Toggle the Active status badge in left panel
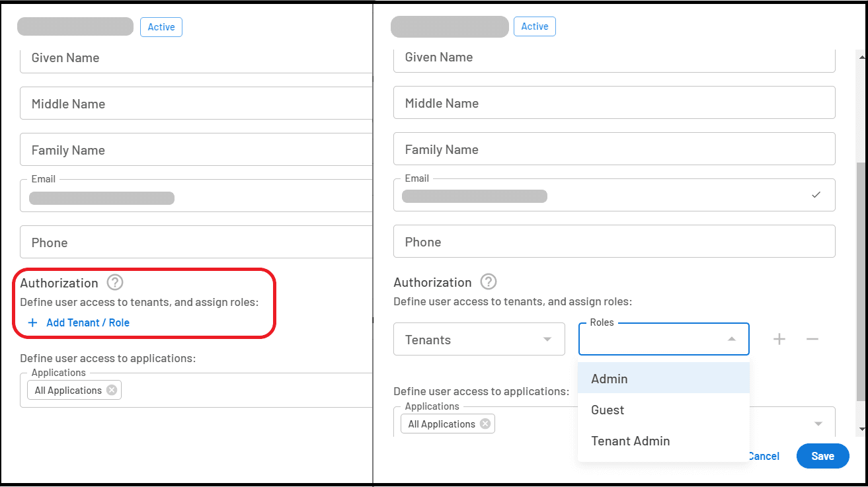This screenshot has width=868, height=487. click(161, 27)
